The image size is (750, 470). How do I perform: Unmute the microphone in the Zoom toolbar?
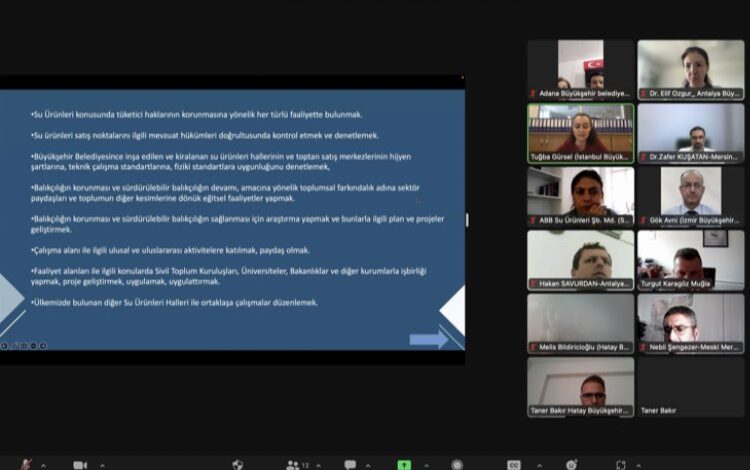[25, 464]
